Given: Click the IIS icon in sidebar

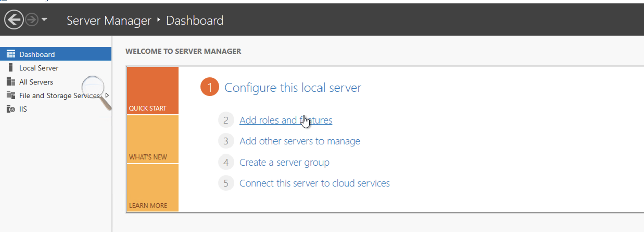Looking at the screenshot, I should [x=10, y=109].
